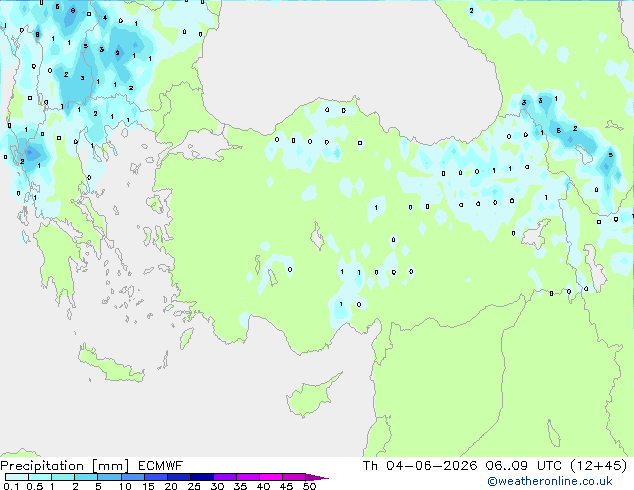
Task: Select the 0.5–1 mm legend color box
Action: (x=40, y=477)
